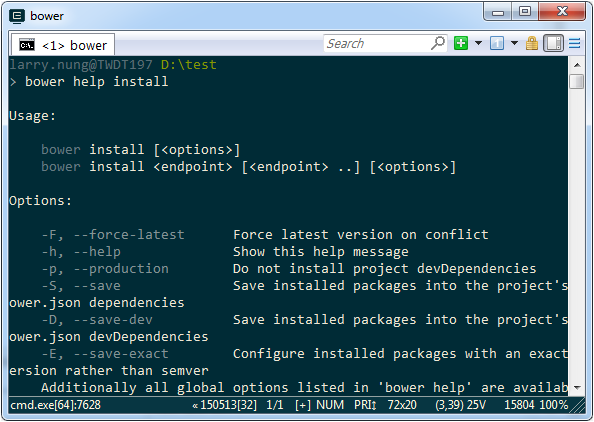The width and height of the screenshot is (594, 422).
Task: Click cmd.exe[64]:7628 in the status bar
Action: click(x=56, y=405)
